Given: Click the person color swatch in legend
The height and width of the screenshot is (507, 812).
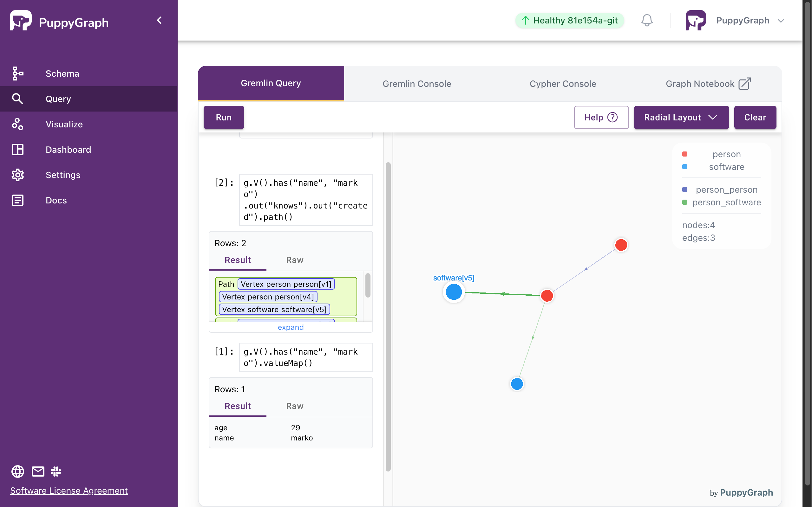Looking at the screenshot, I should click(x=685, y=154).
